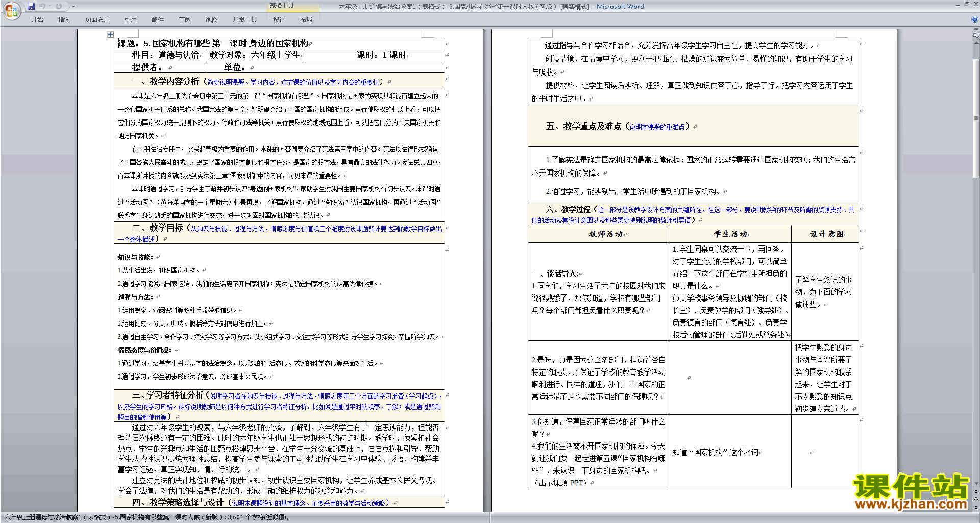Click the split-window handle above scrollbar
The width and height of the screenshot is (980, 523).
point(976,30)
